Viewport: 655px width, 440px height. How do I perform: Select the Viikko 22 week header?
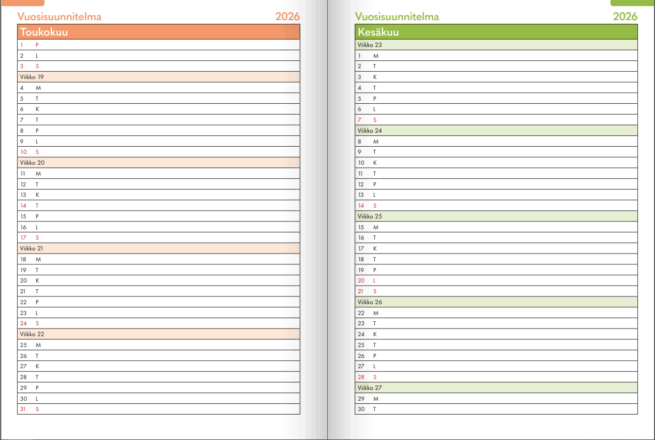158,334
